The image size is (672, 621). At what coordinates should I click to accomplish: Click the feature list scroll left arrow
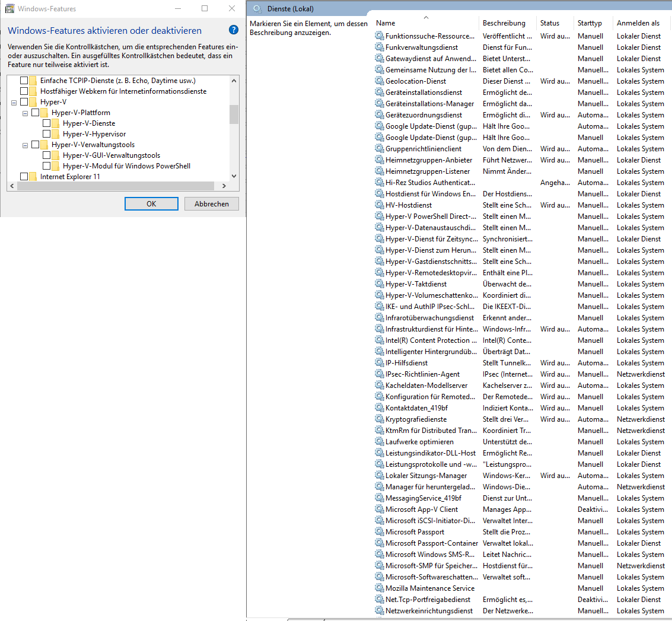12,186
